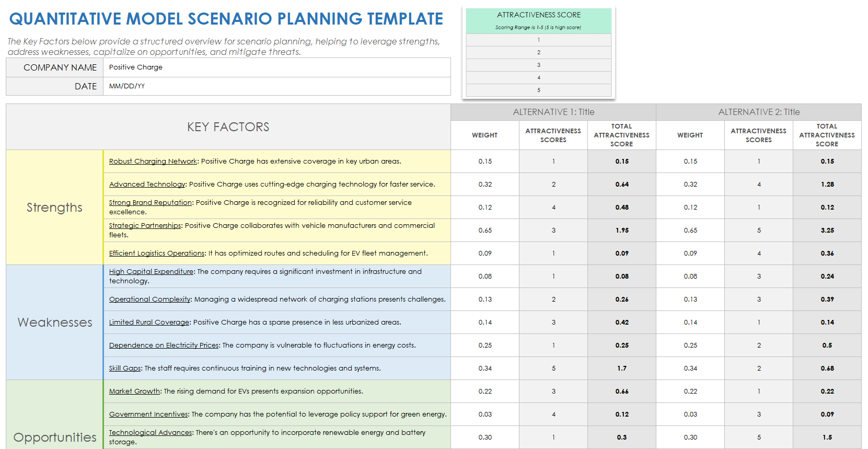The image size is (868, 449).
Task: Click the Key Factors column header
Action: (228, 127)
